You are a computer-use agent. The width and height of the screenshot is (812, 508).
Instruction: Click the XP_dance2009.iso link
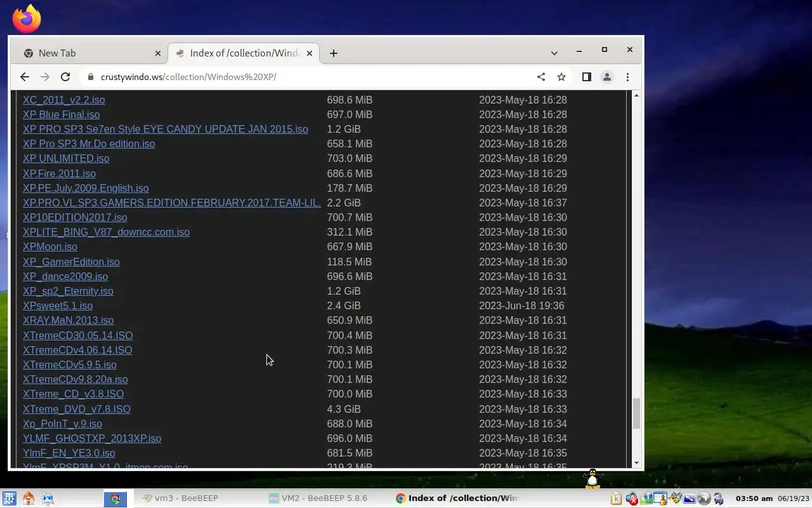pos(65,276)
